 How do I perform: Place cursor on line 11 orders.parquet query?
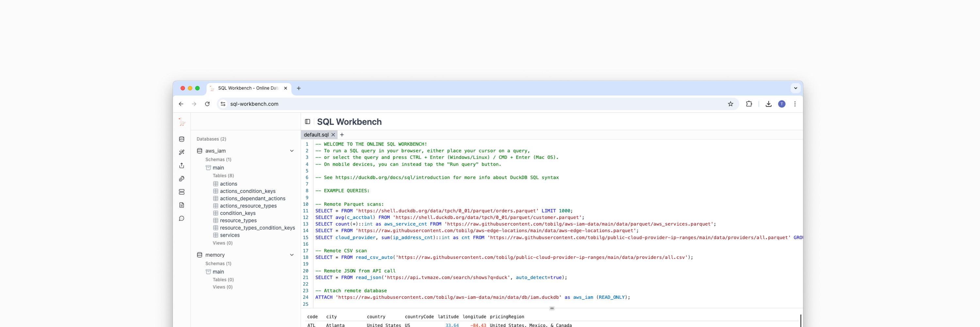coord(444,211)
